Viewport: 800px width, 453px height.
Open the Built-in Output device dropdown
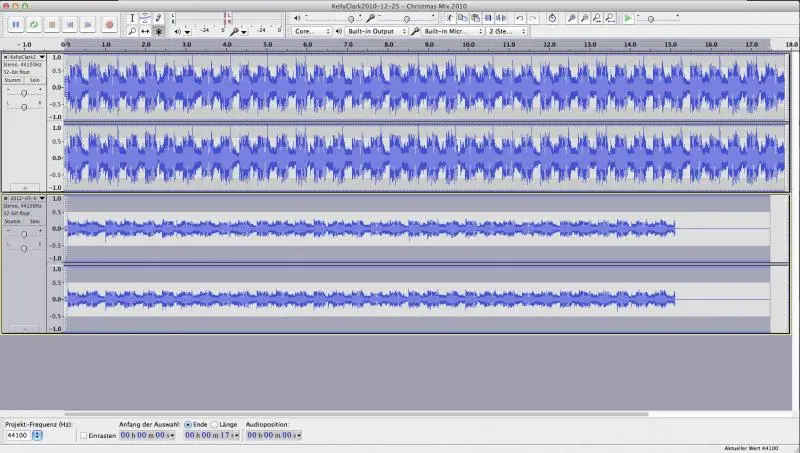click(x=377, y=31)
